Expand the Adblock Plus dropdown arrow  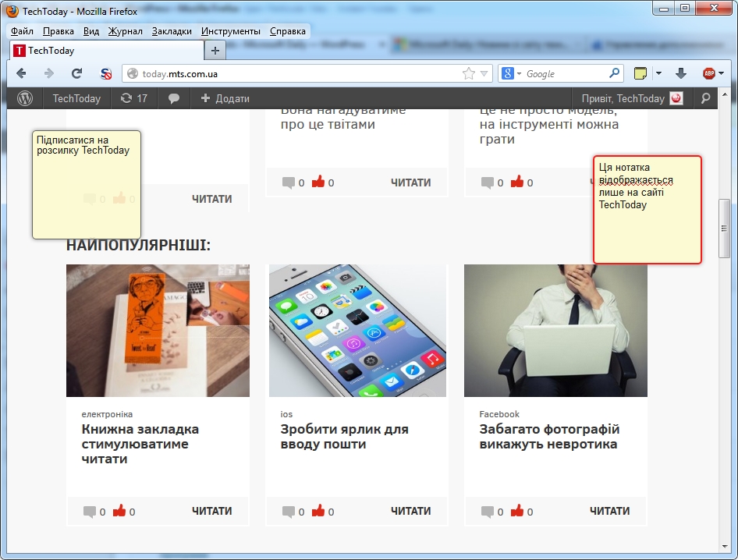click(x=721, y=73)
